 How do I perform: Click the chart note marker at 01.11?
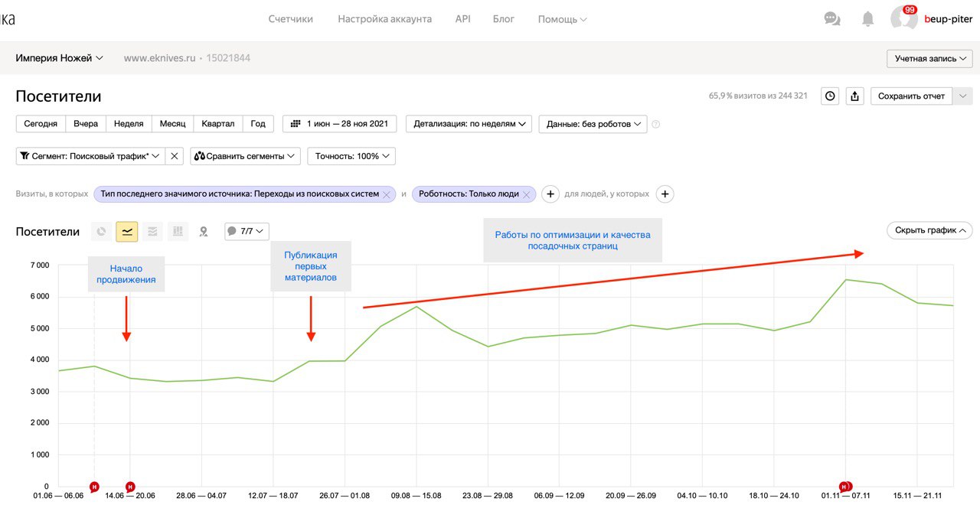845,487
